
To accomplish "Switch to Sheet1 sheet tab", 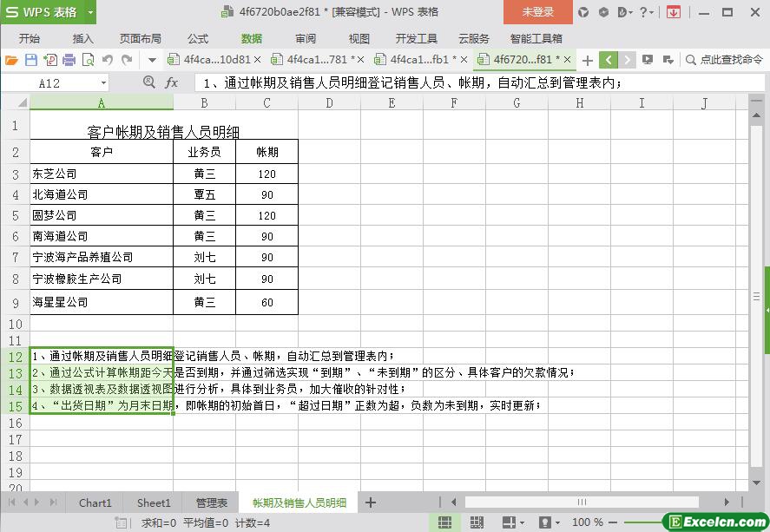I will pyautogui.click(x=153, y=503).
